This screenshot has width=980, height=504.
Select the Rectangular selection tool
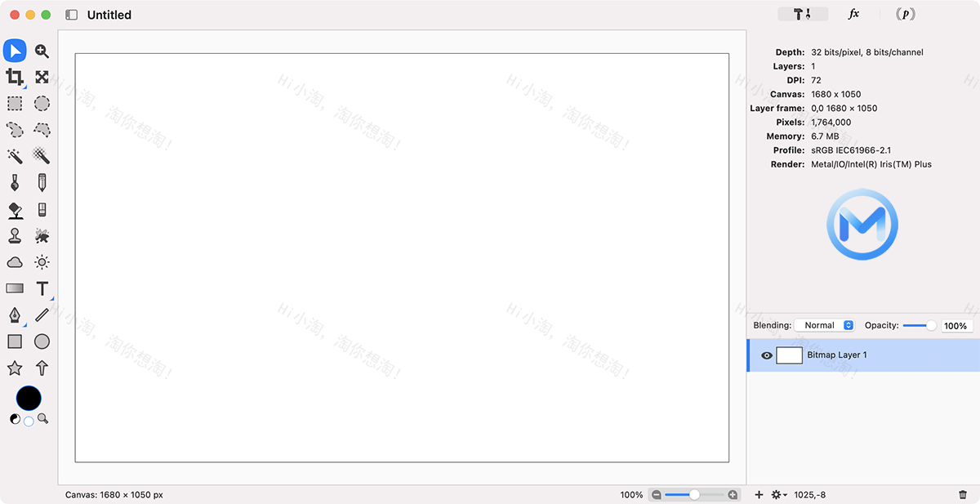coord(14,103)
